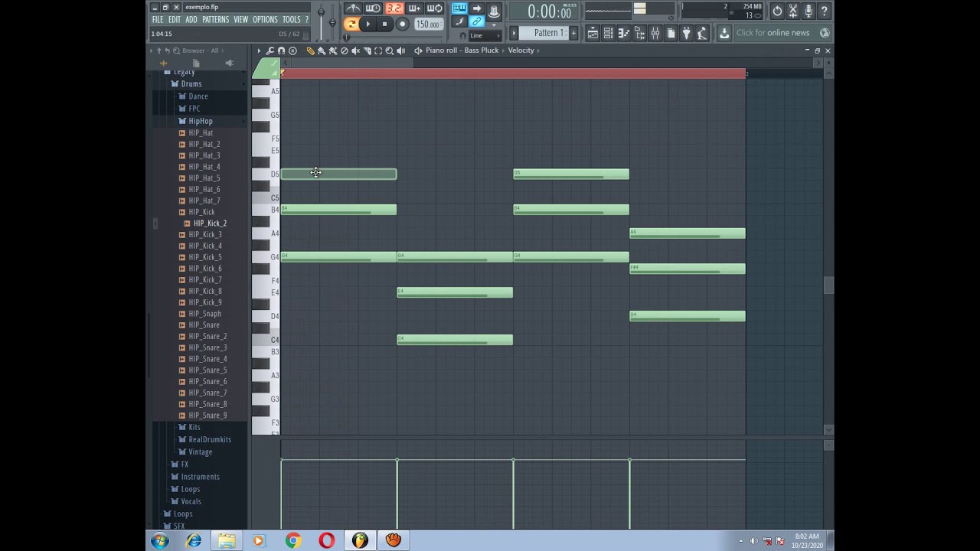Open the Playlist view icon
Screen dimensions: 980x551
point(593,33)
